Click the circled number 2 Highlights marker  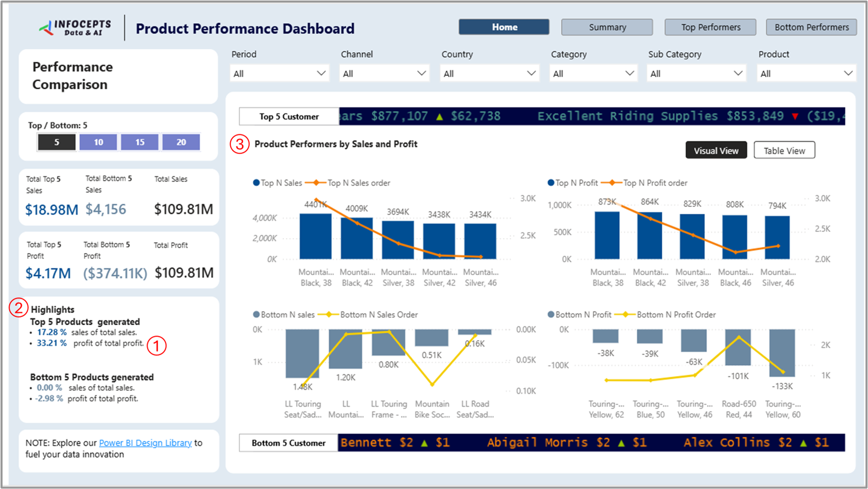[18, 308]
